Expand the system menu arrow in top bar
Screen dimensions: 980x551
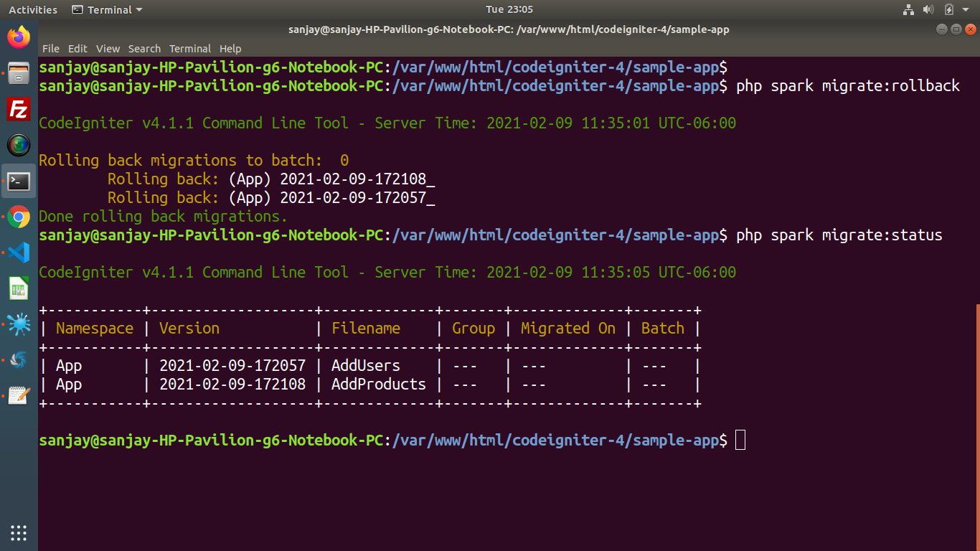click(x=966, y=10)
